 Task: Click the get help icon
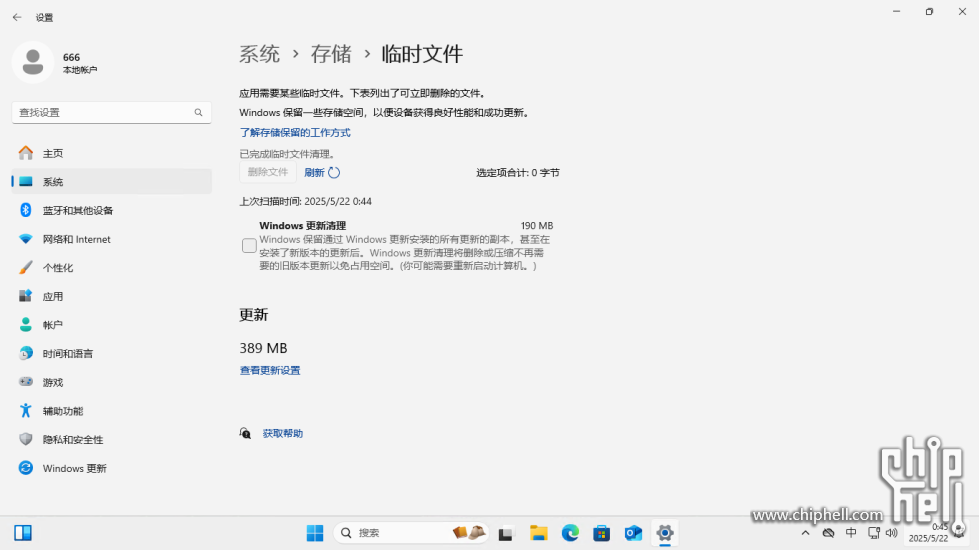[x=245, y=433]
